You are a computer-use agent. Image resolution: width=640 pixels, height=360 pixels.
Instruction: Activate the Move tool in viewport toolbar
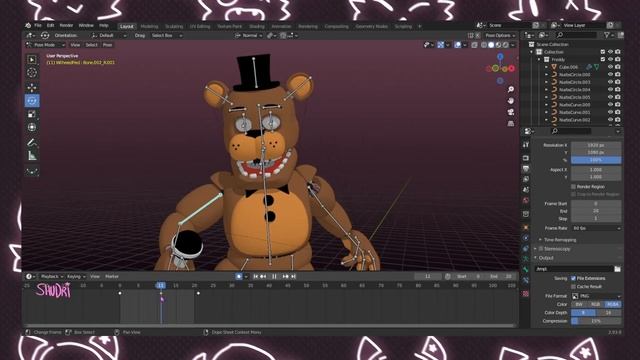click(x=32, y=87)
